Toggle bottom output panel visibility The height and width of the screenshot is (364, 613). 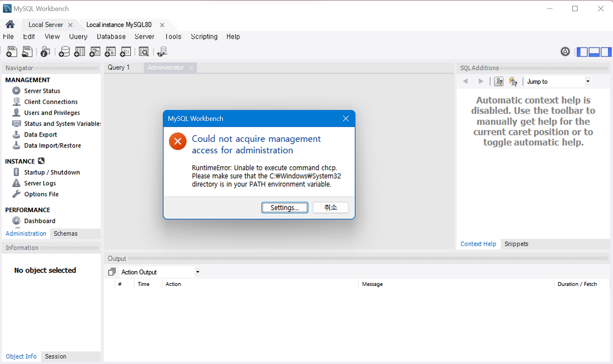(x=594, y=52)
